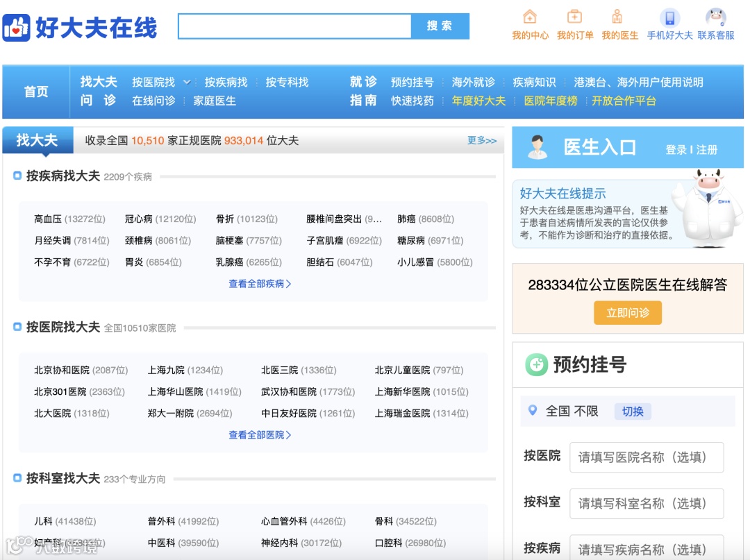Viewport: 750px width, 560px height.
Task: Click square bullet icon beside 按医院找大夫
Action: click(17, 327)
